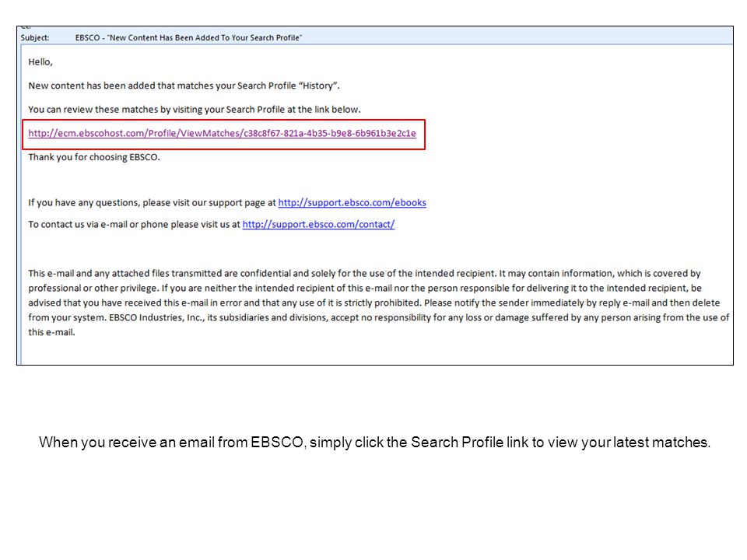Follow the support.ebsco.com/contact/ link
The width and height of the screenshot is (747, 560).
click(x=318, y=224)
